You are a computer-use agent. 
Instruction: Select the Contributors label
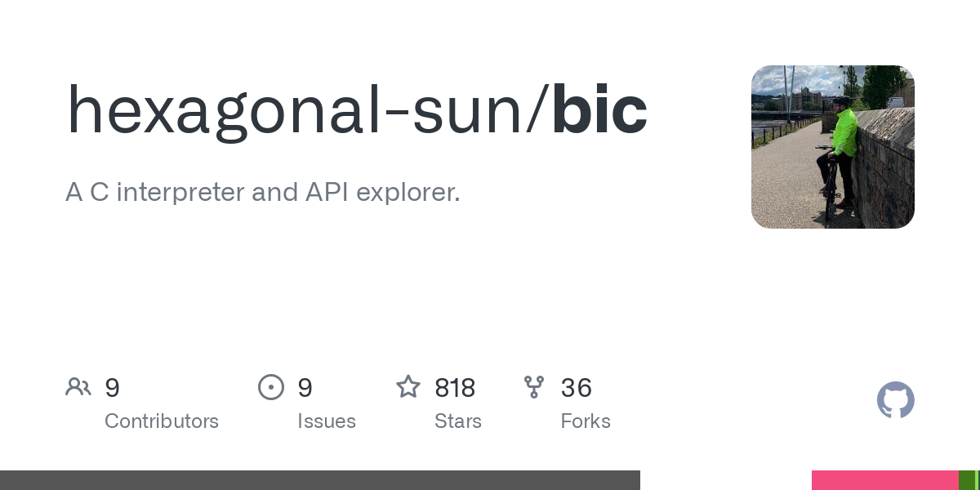(x=162, y=421)
